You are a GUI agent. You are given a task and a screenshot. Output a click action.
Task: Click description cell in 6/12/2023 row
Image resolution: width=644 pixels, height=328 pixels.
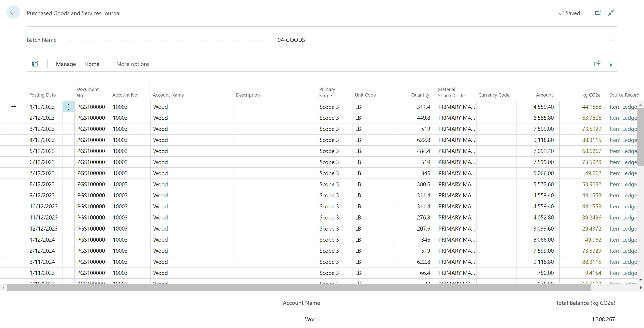coord(275,162)
